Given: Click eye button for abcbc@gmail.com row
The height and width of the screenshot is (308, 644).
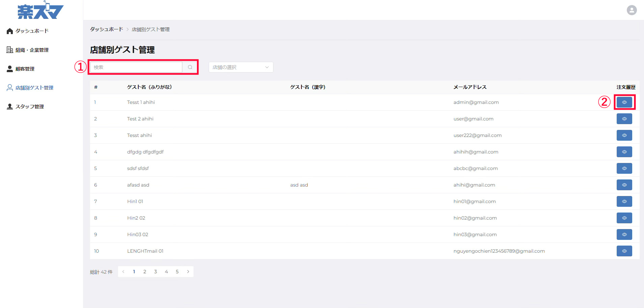Looking at the screenshot, I should click(x=624, y=168).
